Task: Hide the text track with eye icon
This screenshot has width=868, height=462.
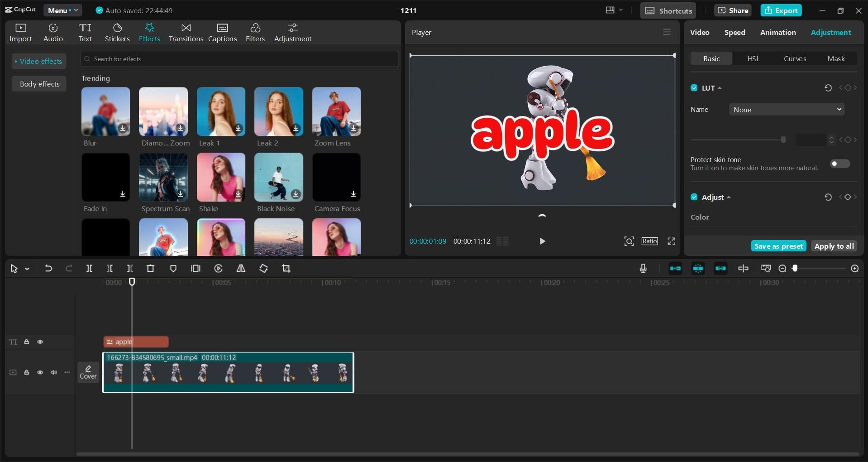Action: [x=40, y=342]
